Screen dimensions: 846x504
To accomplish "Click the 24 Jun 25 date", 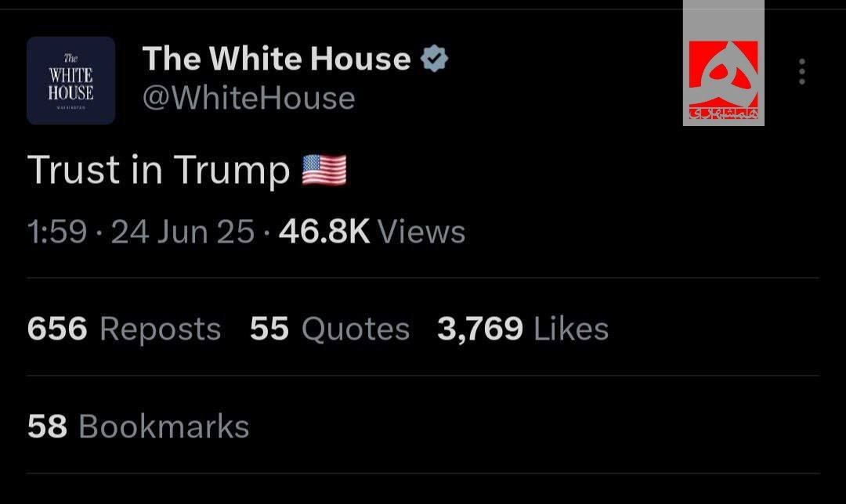I will click(183, 232).
